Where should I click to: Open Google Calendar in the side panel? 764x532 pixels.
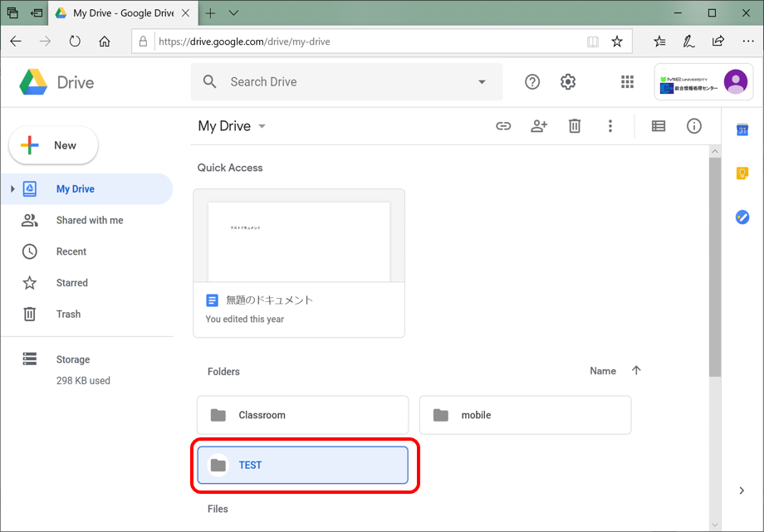point(741,129)
